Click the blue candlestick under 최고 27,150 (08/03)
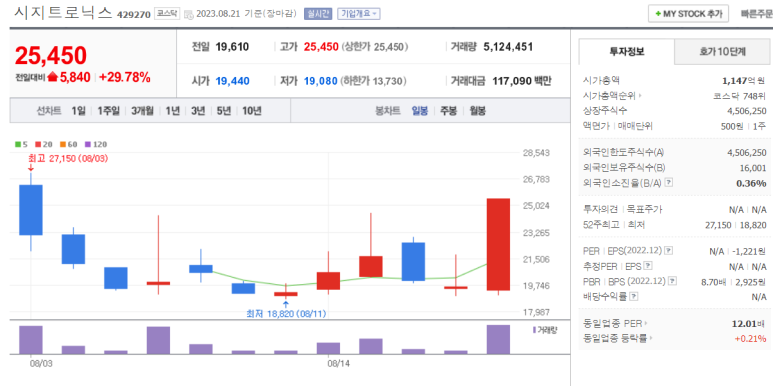Viewport: 773px width, 386px height. [31, 210]
